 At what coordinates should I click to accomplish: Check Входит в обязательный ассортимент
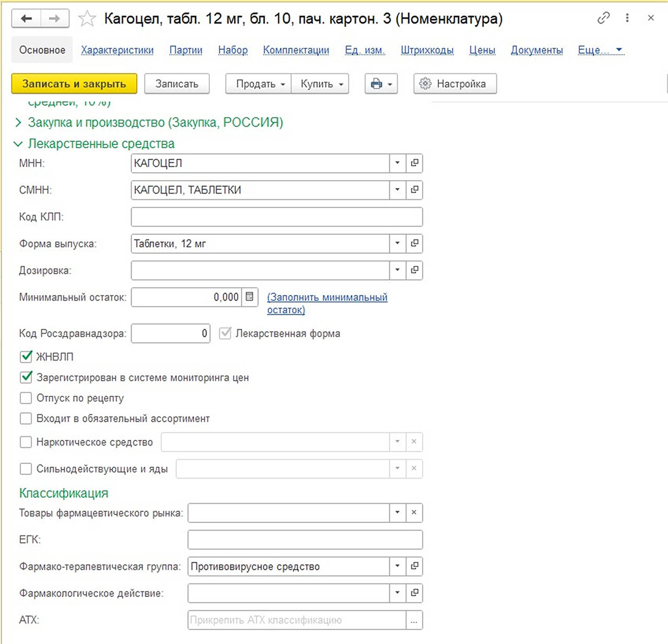click(x=26, y=418)
